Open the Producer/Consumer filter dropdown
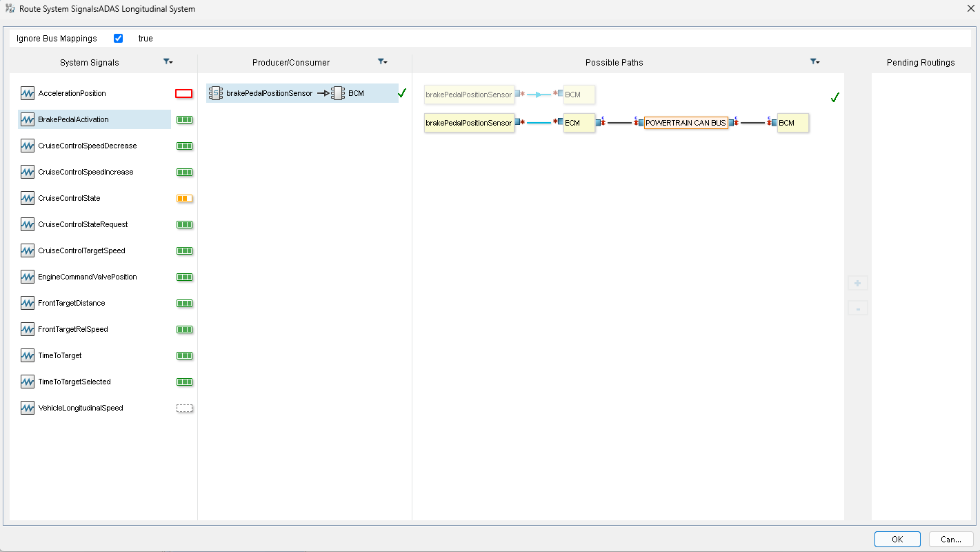The width and height of the screenshot is (980, 552). (x=383, y=62)
